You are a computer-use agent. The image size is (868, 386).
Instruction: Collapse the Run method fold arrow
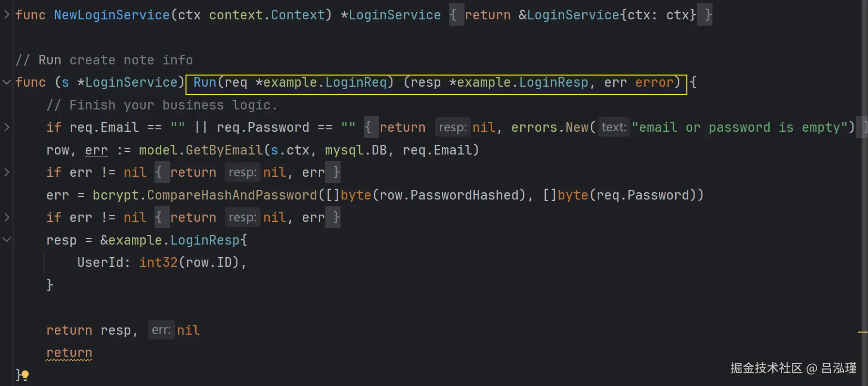(x=7, y=82)
